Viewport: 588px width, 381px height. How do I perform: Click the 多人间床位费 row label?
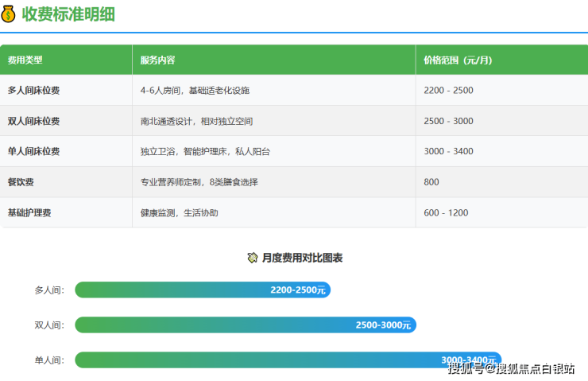click(x=33, y=91)
